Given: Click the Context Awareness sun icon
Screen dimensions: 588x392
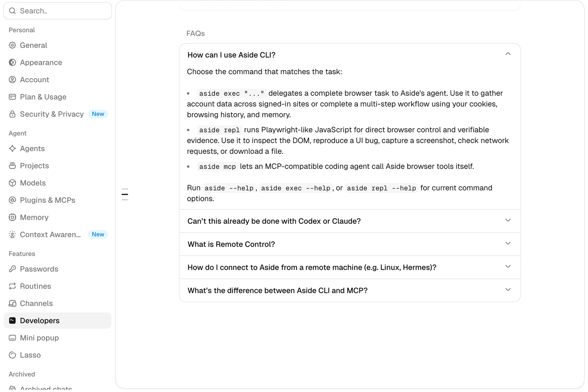Looking at the screenshot, I should click(12, 234).
